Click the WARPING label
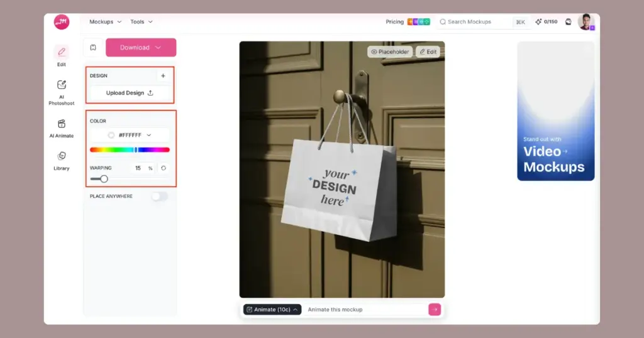644x338 pixels. click(x=101, y=168)
